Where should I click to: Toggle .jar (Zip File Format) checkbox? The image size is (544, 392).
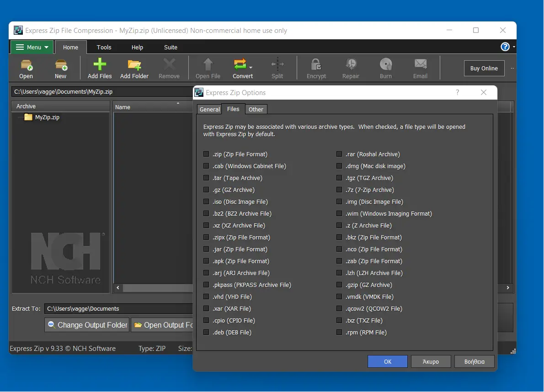pos(206,249)
